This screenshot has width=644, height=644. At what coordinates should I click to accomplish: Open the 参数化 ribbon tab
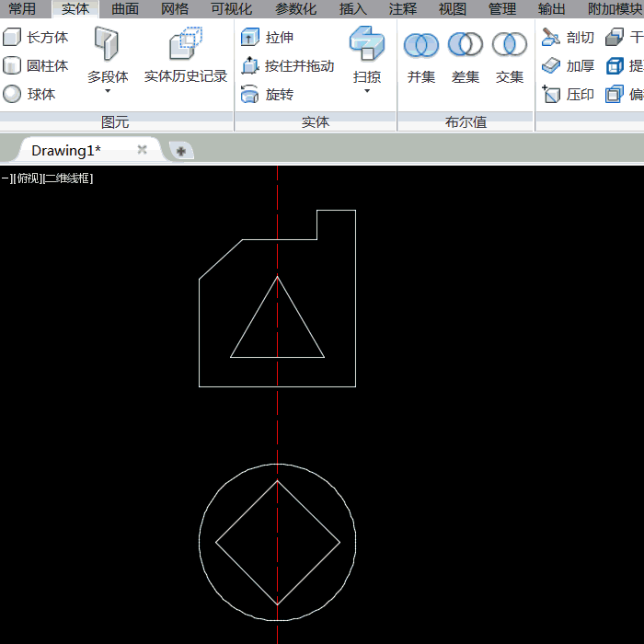coord(295,8)
